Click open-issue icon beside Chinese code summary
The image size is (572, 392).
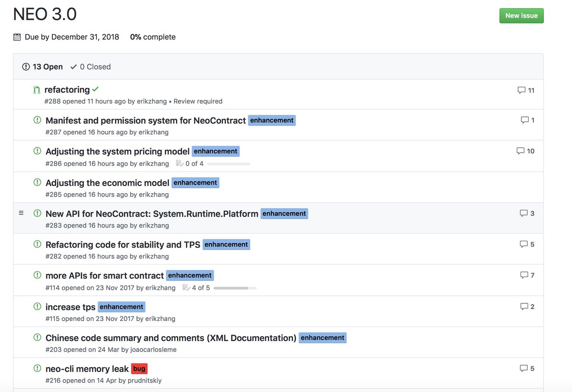[x=37, y=337]
